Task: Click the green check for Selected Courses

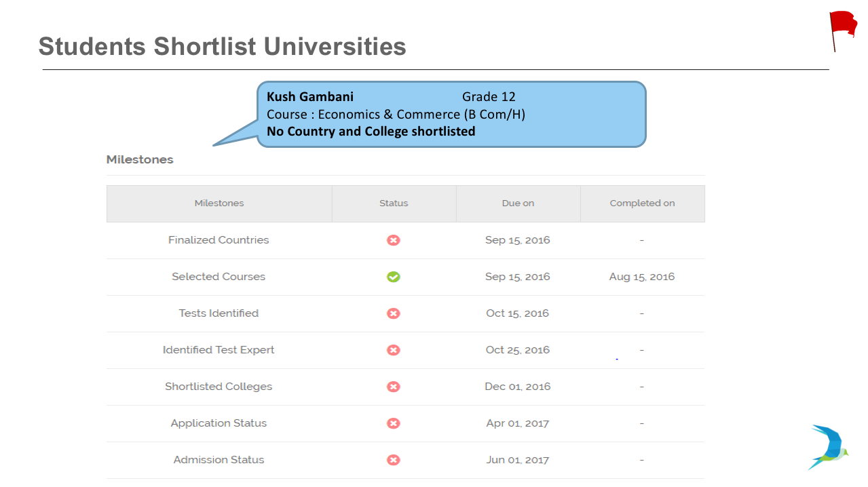Action: [x=394, y=277]
